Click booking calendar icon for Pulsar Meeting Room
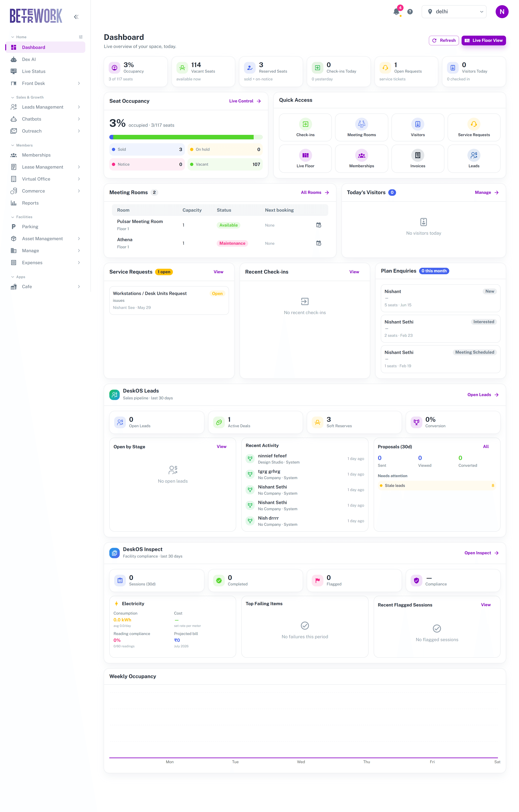This screenshot has height=812, width=519. tap(319, 225)
